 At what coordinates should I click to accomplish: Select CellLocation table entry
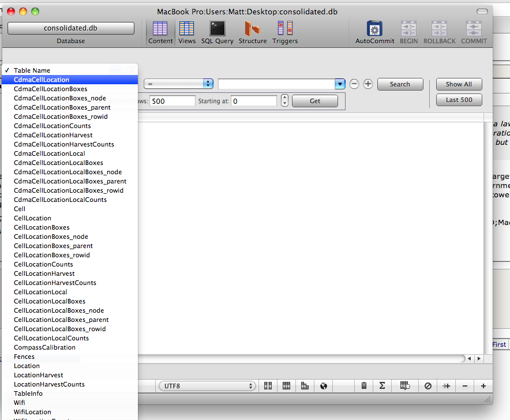pos(70,218)
